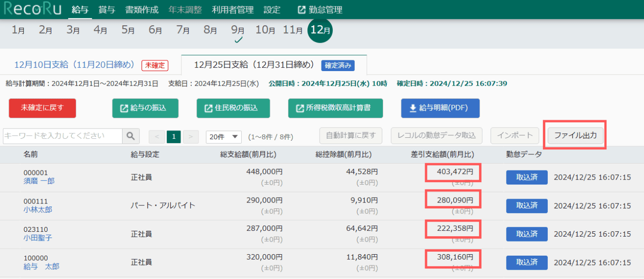Open employee 小田聖子 link
Image resolution: width=644 pixels, height=279 pixels.
[37, 238]
